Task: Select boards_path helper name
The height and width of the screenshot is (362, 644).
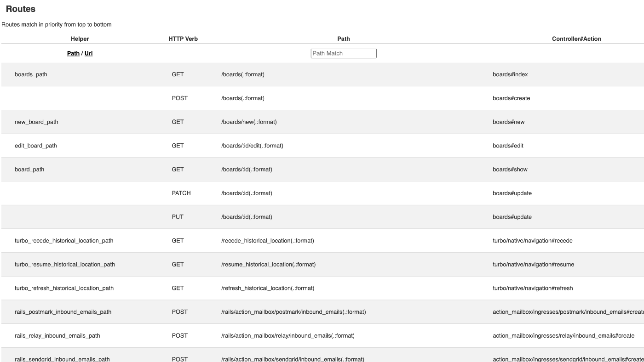Action: coord(31,74)
